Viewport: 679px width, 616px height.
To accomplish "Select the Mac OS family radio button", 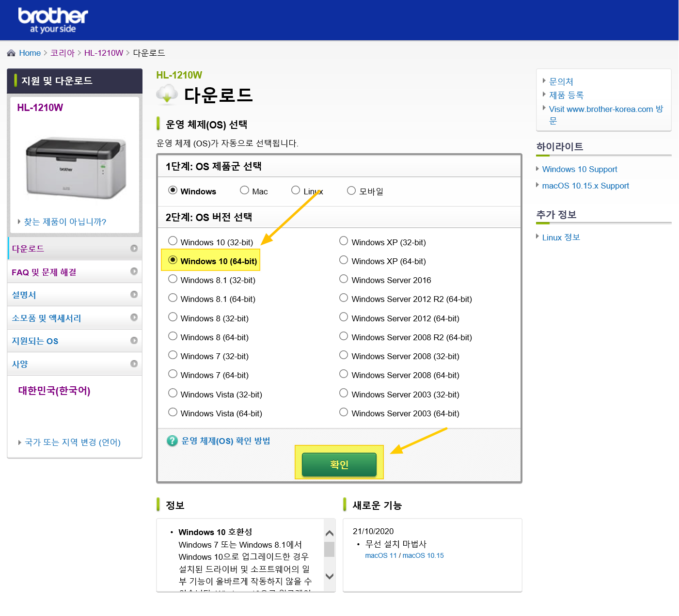I will (244, 190).
